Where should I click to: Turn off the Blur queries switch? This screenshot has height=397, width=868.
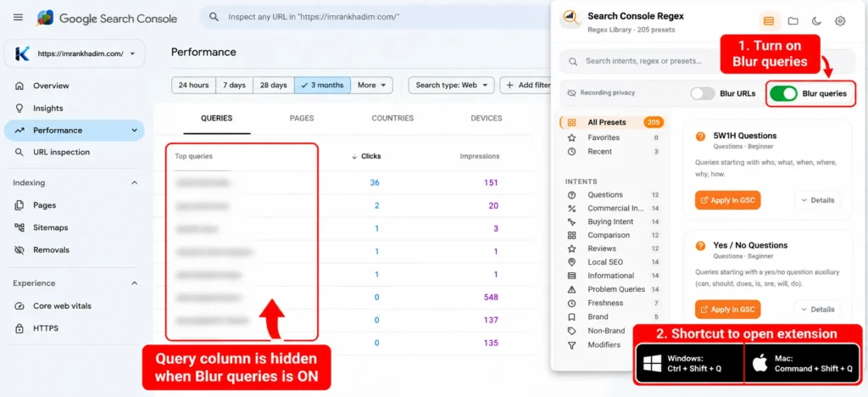tap(782, 93)
